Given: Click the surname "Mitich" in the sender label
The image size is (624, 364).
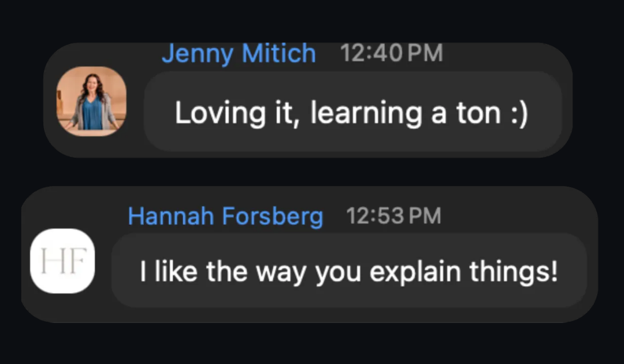Looking at the screenshot, I should click(x=279, y=53).
